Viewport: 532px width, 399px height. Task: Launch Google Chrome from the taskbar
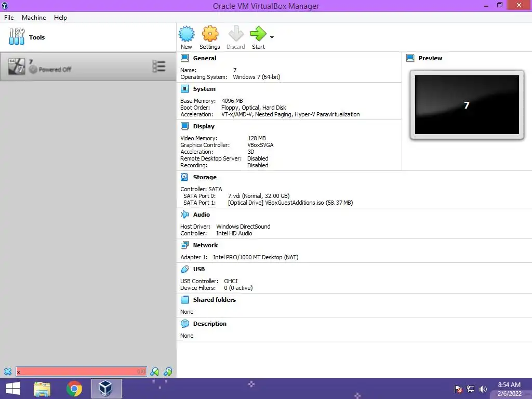[74, 389]
